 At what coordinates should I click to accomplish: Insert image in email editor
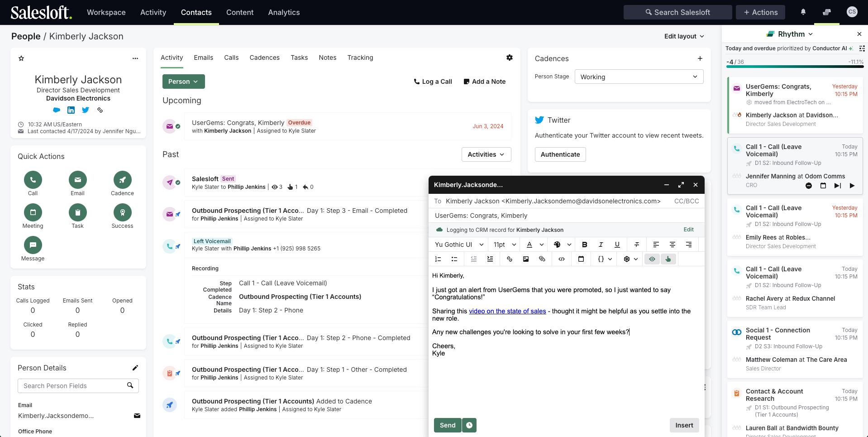coord(526,259)
